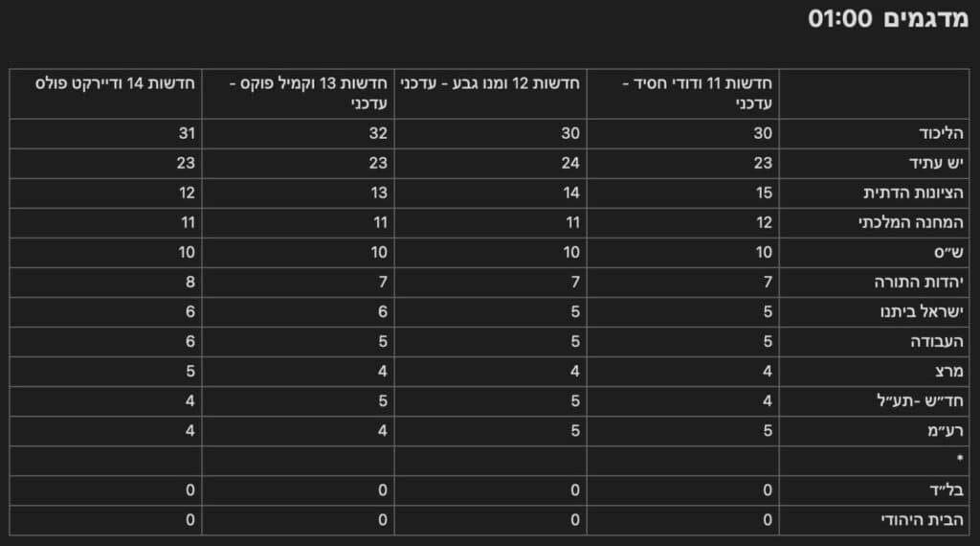The width and height of the screenshot is (980, 546).
Task: Click the value 24 in the יש עתיד row
Action: pyautogui.click(x=569, y=163)
